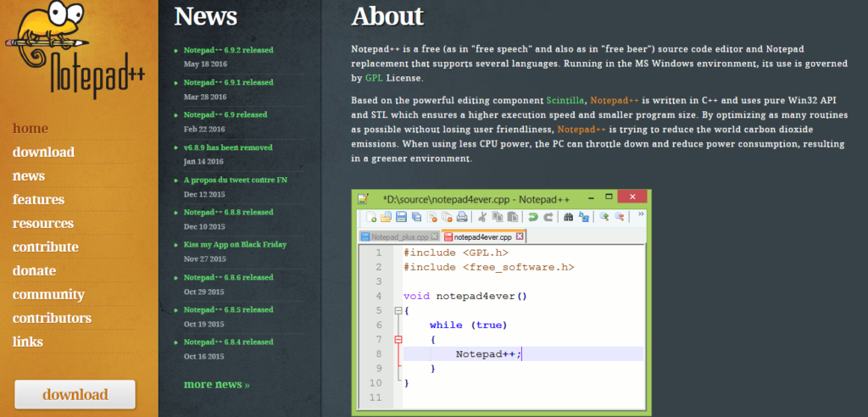Open Notepad++ 6.9.1 released news
868x417 pixels.
(x=229, y=82)
